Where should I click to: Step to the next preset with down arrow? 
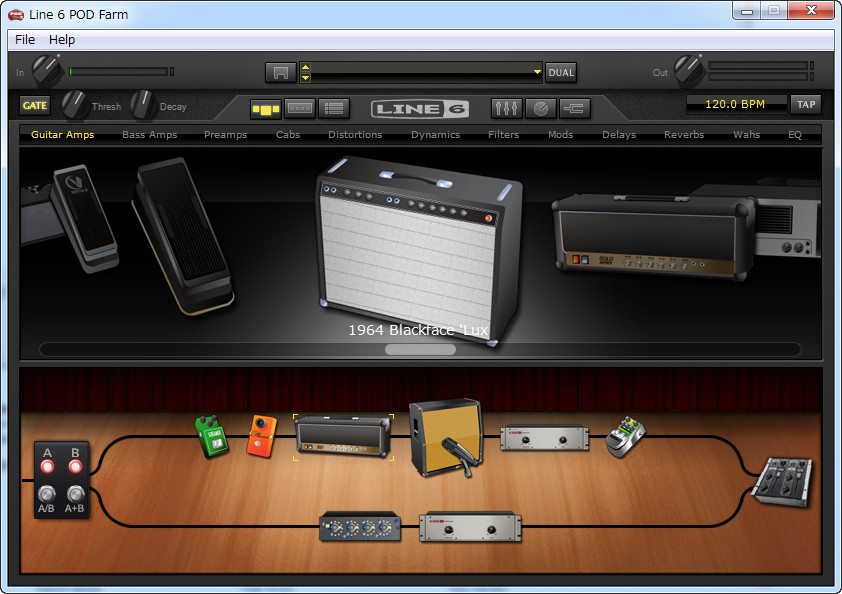click(306, 78)
